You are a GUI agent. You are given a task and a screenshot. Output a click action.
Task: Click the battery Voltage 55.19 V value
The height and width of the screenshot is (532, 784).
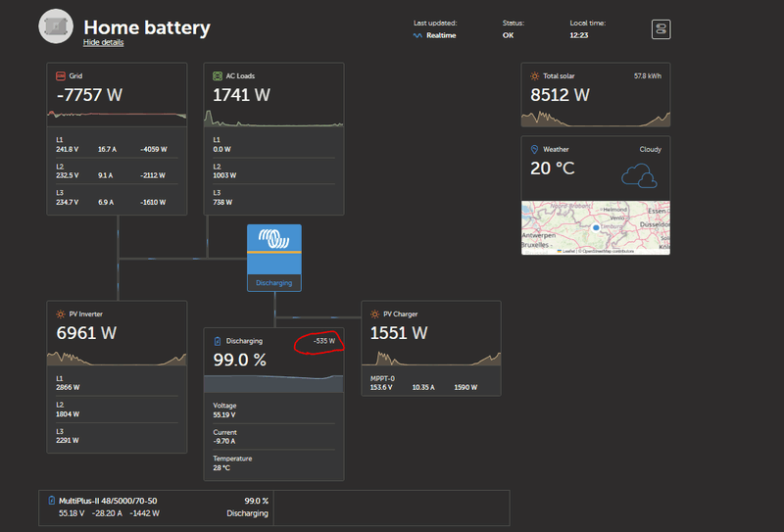point(224,415)
